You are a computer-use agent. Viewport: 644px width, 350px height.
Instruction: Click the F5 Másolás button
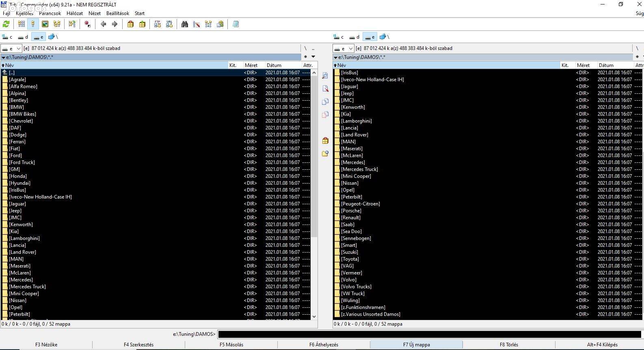[x=231, y=345]
